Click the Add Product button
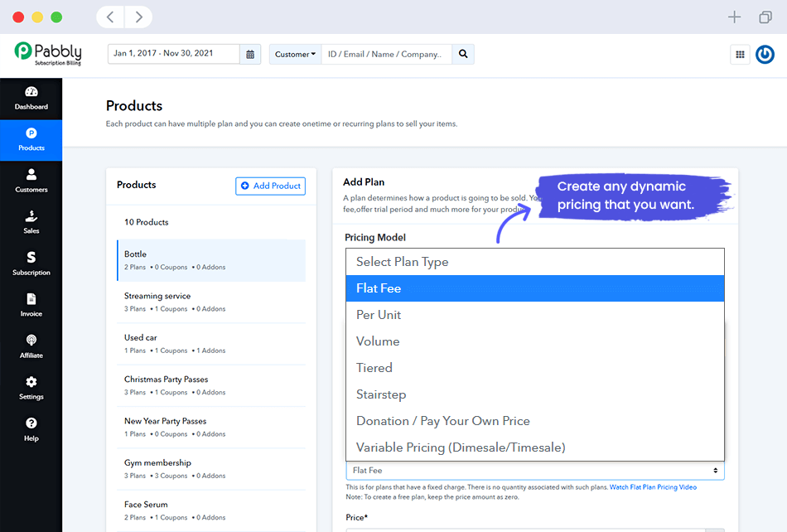Screen dimensions: 787x532 (x=270, y=186)
